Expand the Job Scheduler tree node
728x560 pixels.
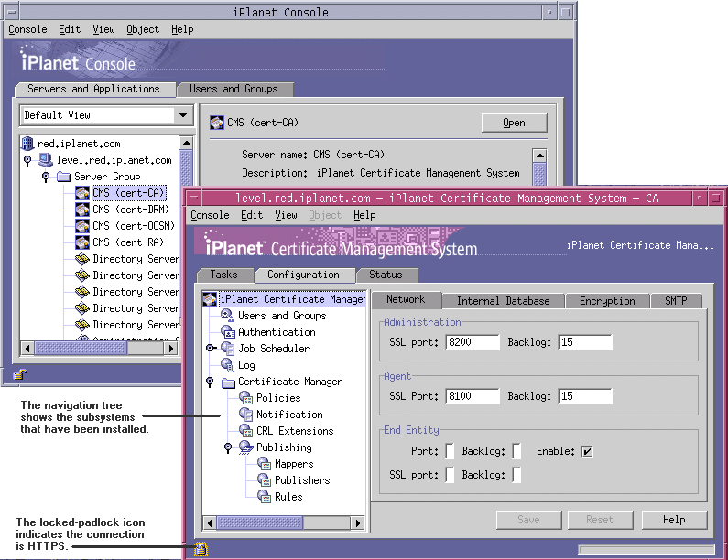(x=211, y=348)
